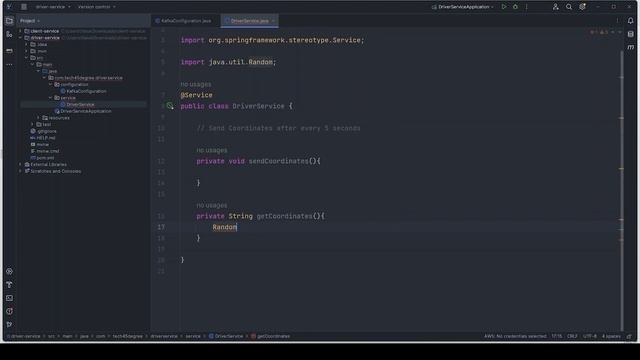640x360 pixels.
Task: Expand External Libraries node
Action: [x=20, y=164]
